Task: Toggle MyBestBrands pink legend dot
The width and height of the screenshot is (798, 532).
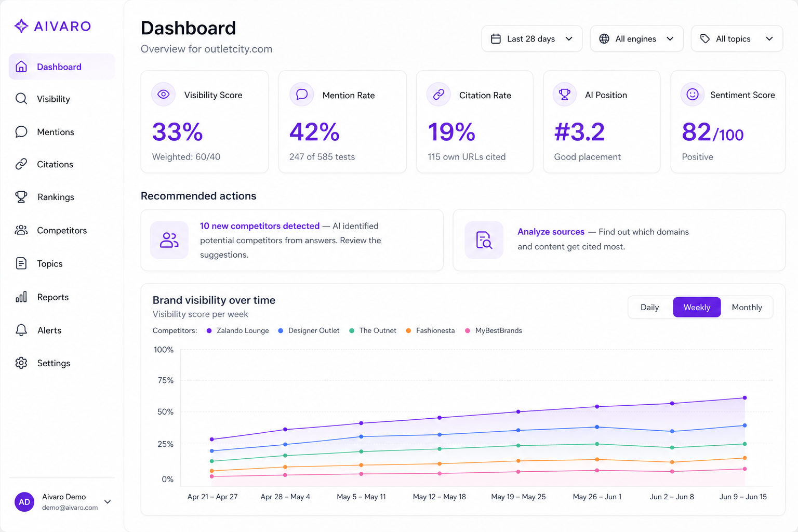Action: (x=468, y=330)
